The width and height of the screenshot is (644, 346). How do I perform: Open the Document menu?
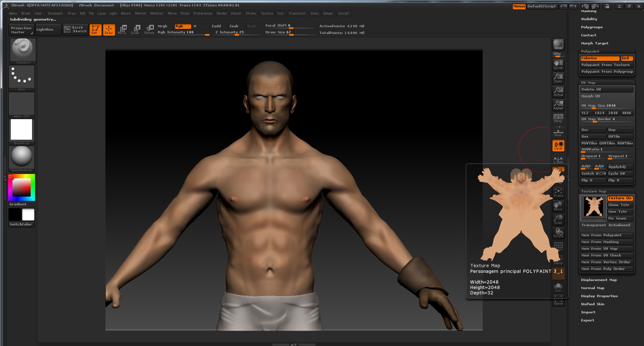click(55, 13)
